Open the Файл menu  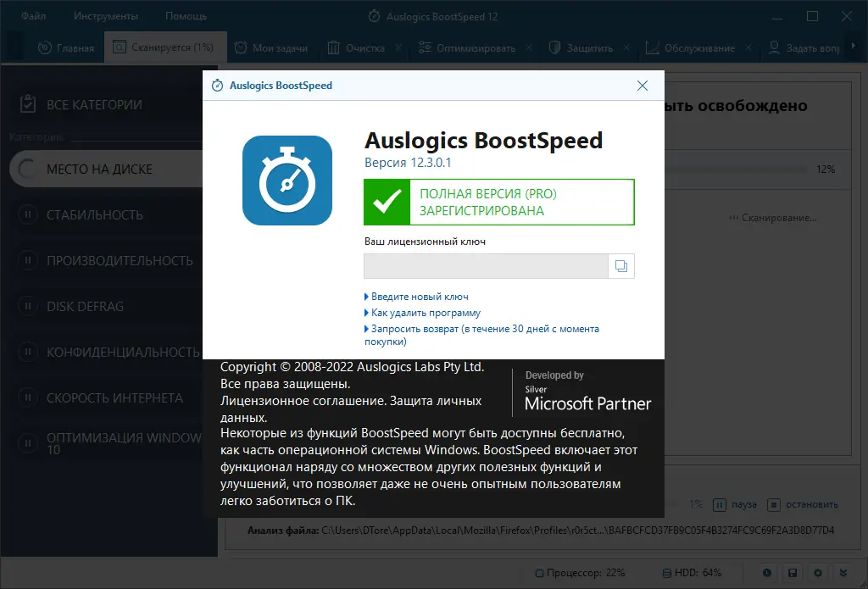[x=34, y=16]
